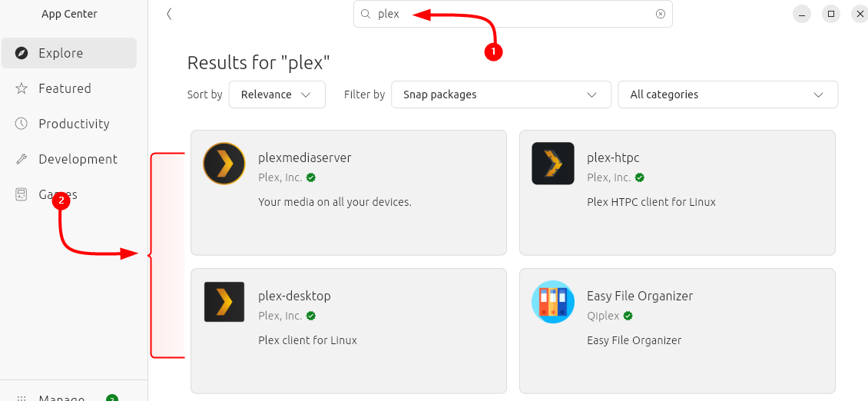
Task: Select the plex-desktop result title
Action: [294, 296]
